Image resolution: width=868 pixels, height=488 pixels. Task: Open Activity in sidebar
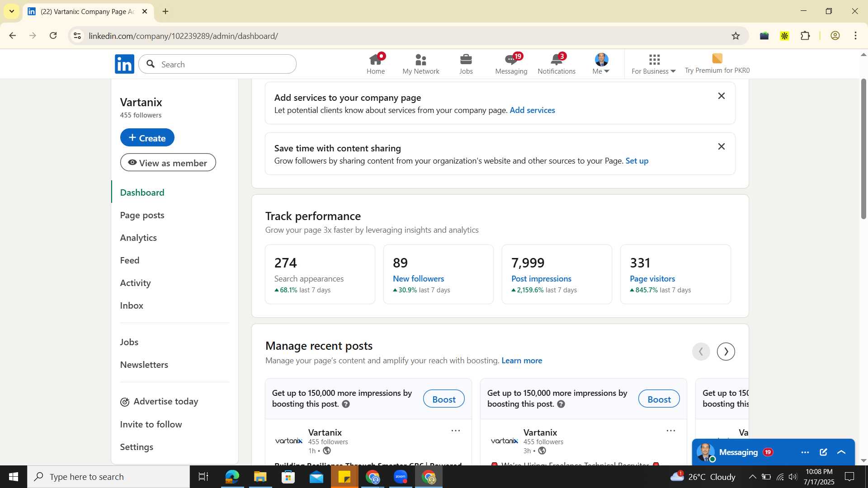click(135, 283)
